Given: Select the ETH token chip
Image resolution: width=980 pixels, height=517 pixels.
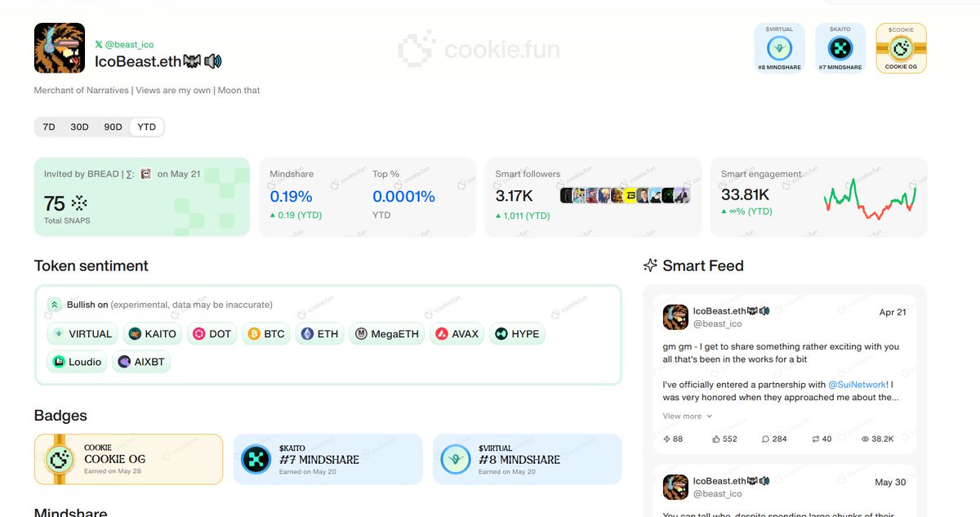Looking at the screenshot, I should (x=319, y=334).
